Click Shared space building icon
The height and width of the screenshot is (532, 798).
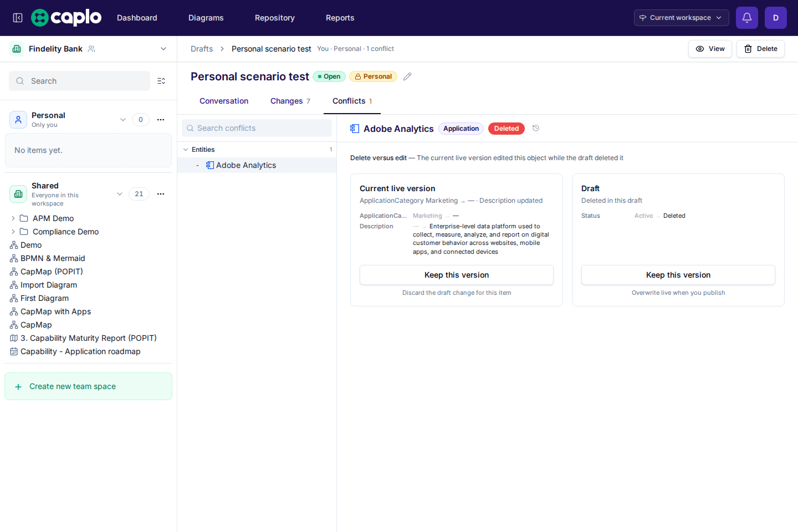(18, 194)
